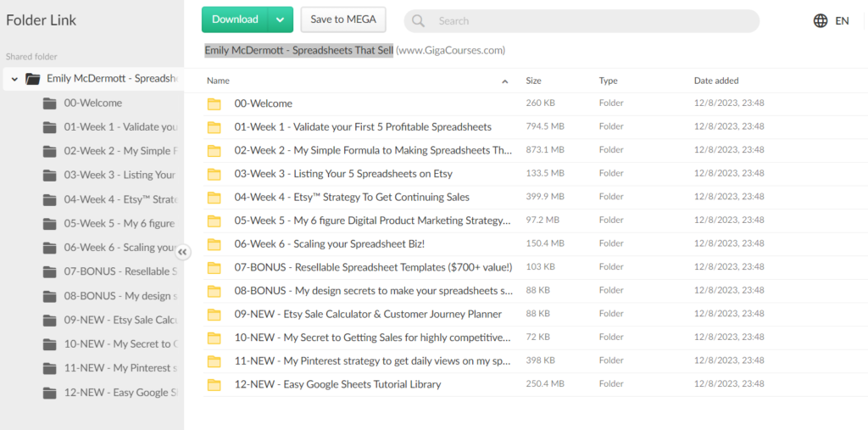Click the sidebar folder icon for 07-BONUS

(50, 272)
